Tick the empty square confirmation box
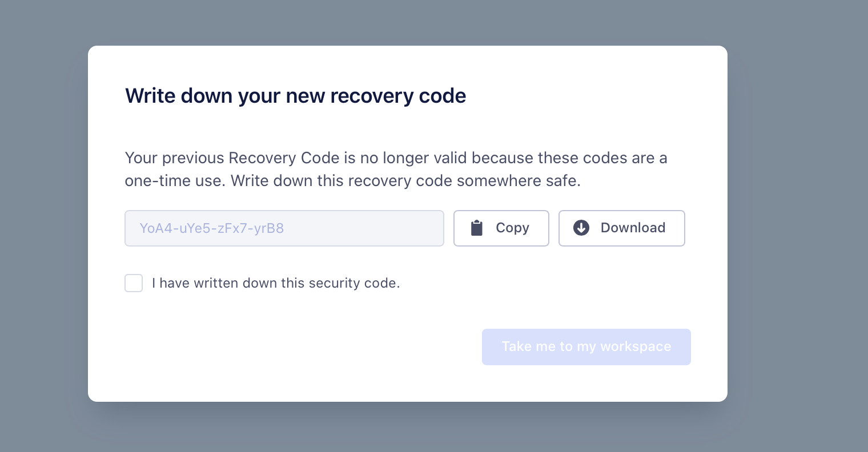The width and height of the screenshot is (868, 452). pyautogui.click(x=134, y=283)
